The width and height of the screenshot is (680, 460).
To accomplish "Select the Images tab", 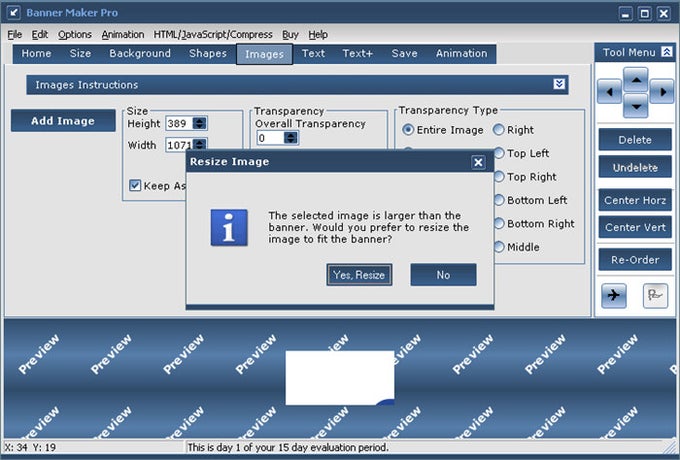I will tap(264, 54).
